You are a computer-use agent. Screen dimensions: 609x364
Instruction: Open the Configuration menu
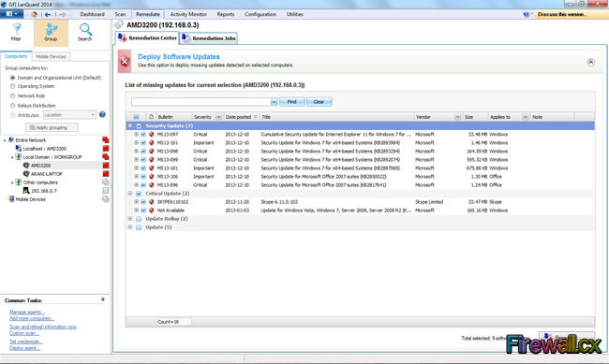(260, 14)
